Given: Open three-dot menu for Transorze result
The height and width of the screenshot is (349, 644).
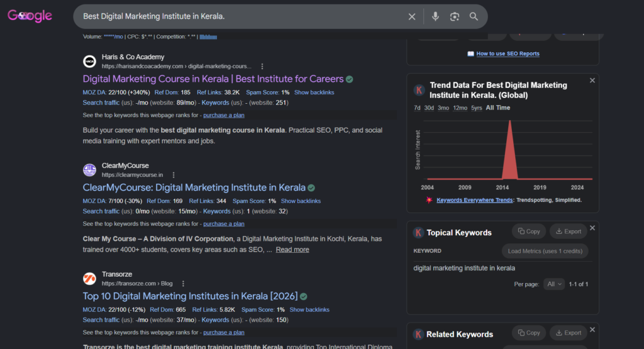Looking at the screenshot, I should [x=183, y=284].
